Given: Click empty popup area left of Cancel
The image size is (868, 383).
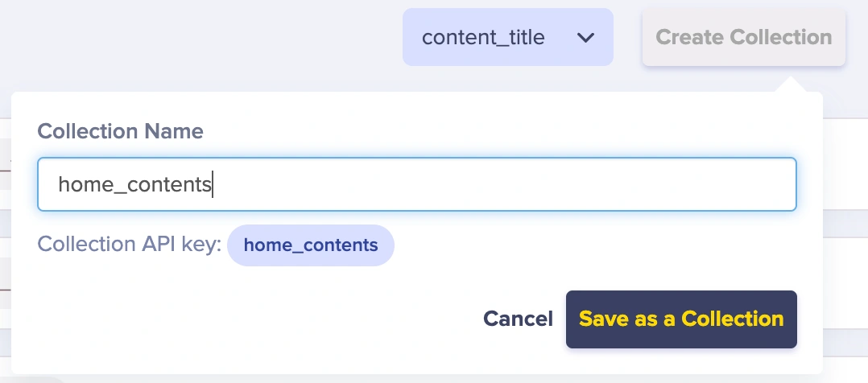Looking at the screenshot, I should coord(242,319).
